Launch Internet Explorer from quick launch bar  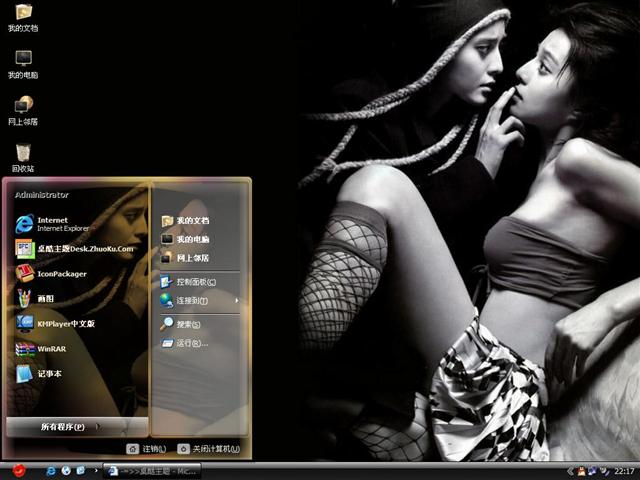point(51,471)
